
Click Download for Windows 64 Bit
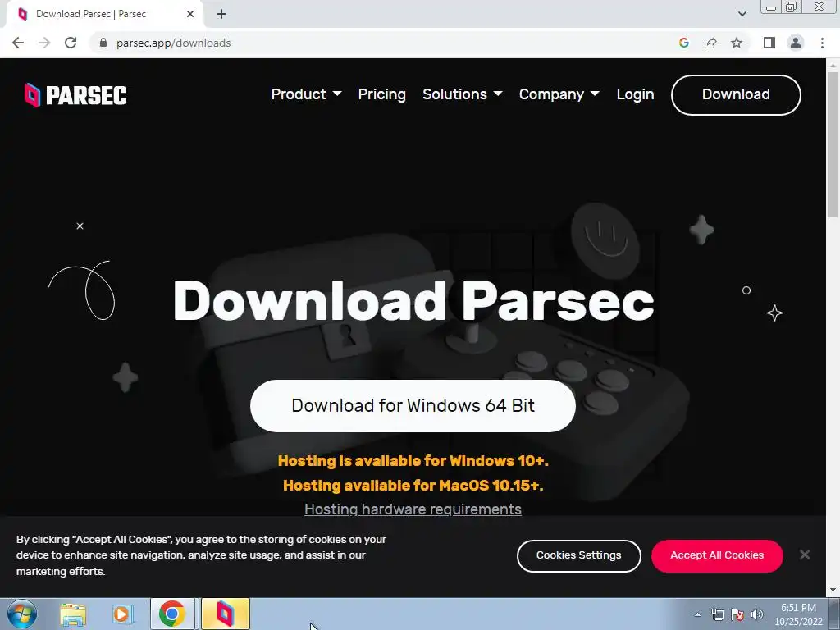tap(413, 406)
